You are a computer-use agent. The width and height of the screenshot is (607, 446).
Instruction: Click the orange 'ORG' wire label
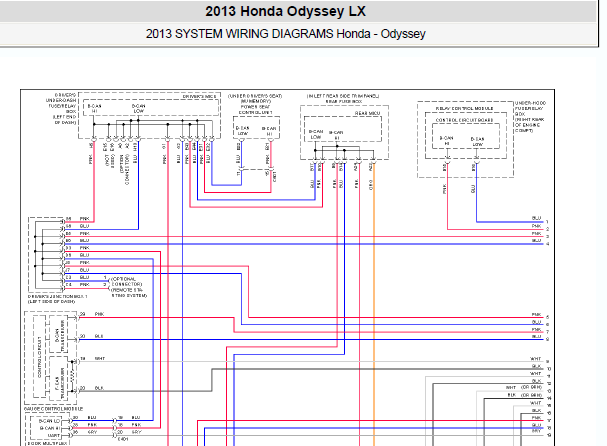tap(370, 185)
